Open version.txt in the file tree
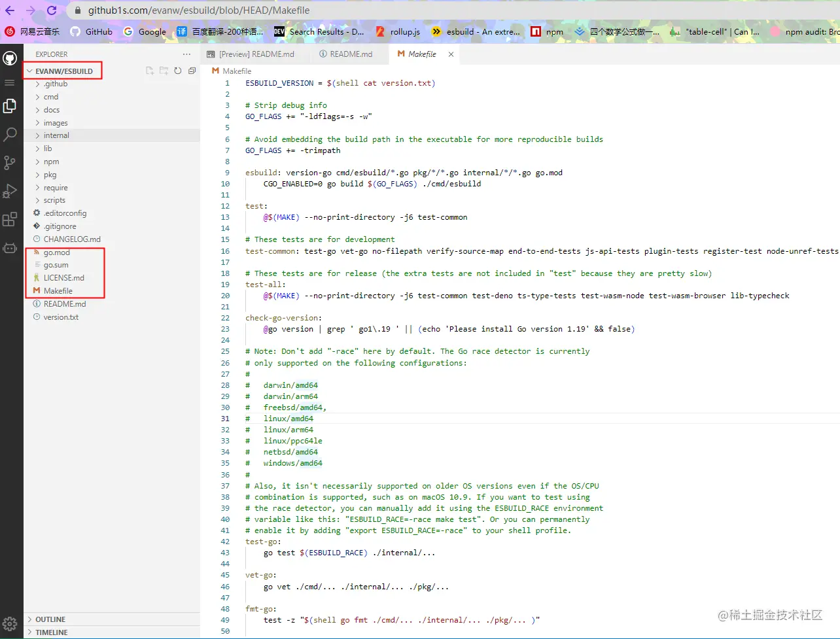The width and height of the screenshot is (840, 639). pos(61,317)
